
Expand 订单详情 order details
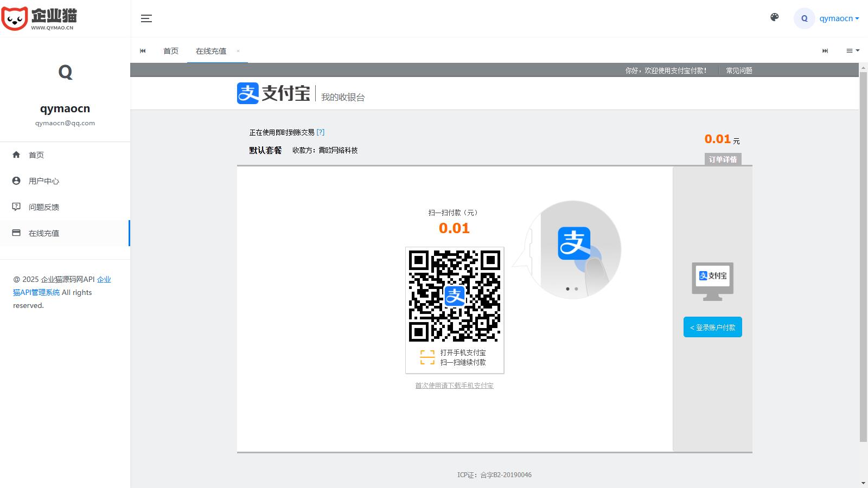(723, 159)
